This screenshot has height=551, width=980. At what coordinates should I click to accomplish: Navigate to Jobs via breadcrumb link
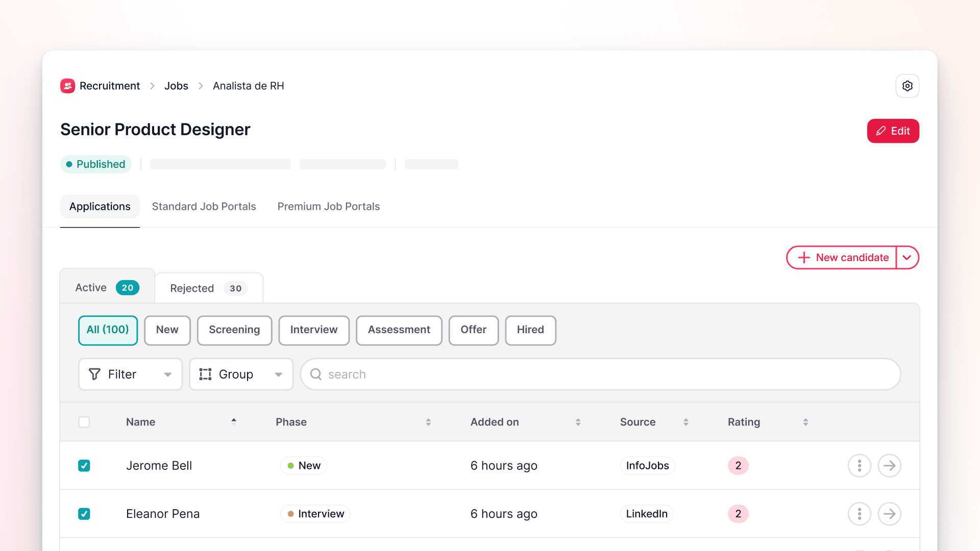coord(176,86)
